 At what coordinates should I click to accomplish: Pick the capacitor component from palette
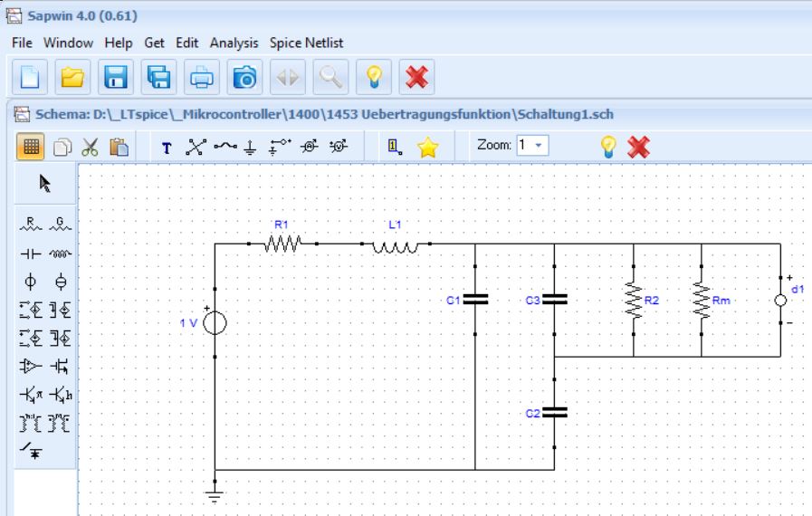(x=31, y=253)
